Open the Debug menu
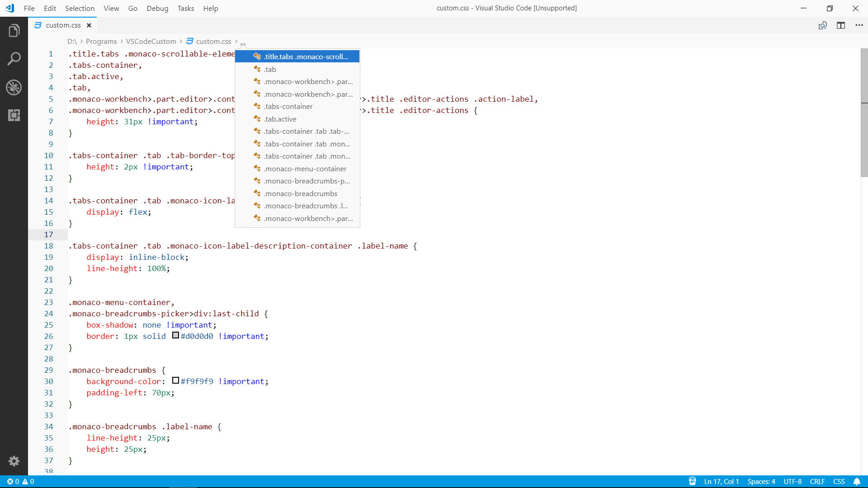The image size is (868, 488). 157,8
